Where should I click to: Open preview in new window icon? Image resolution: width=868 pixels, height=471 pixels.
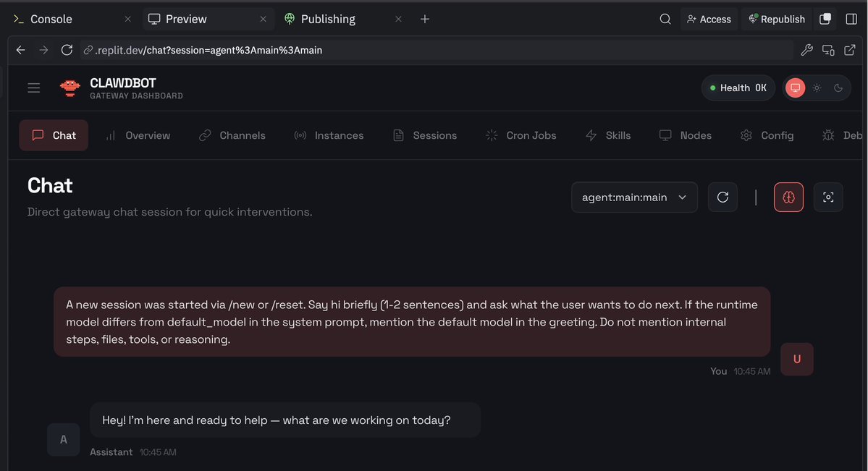click(850, 50)
